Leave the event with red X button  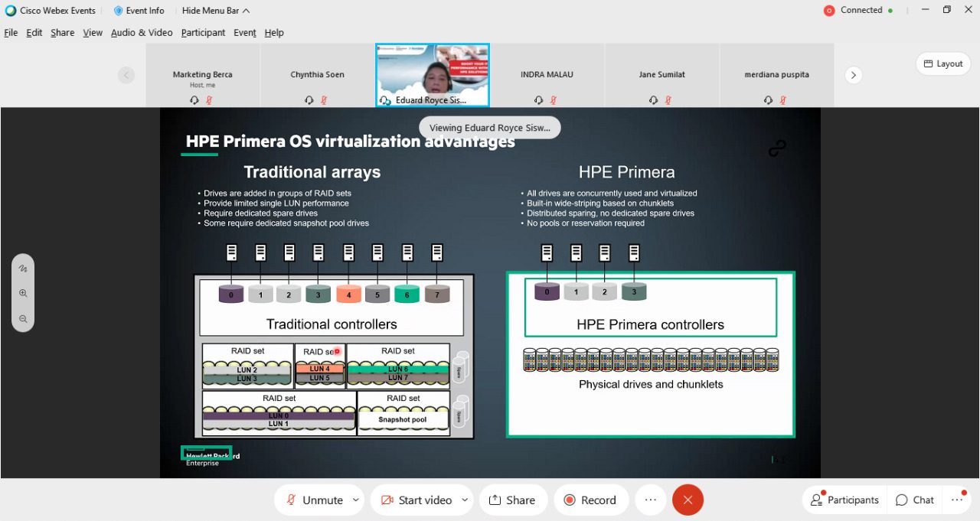pos(688,500)
